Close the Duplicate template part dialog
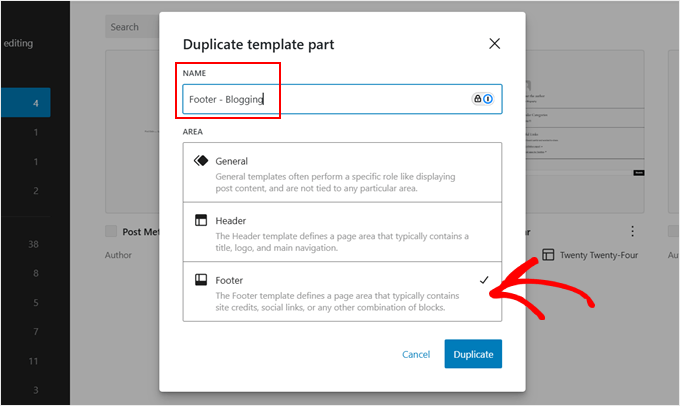Screen dimensions: 680x406 (x=494, y=43)
